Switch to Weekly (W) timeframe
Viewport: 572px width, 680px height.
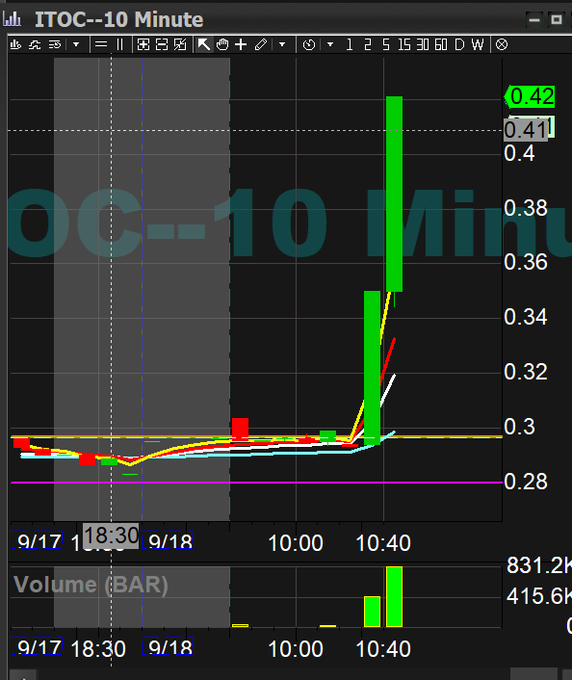[x=477, y=44]
